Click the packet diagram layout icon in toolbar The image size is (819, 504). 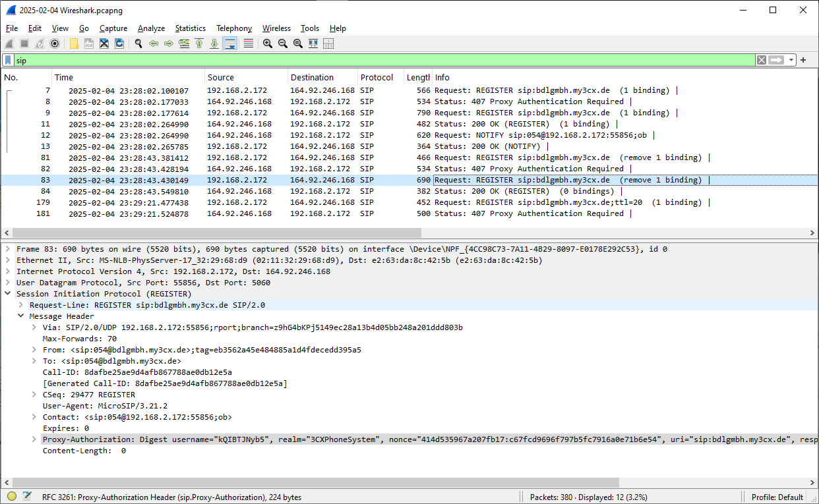click(328, 43)
